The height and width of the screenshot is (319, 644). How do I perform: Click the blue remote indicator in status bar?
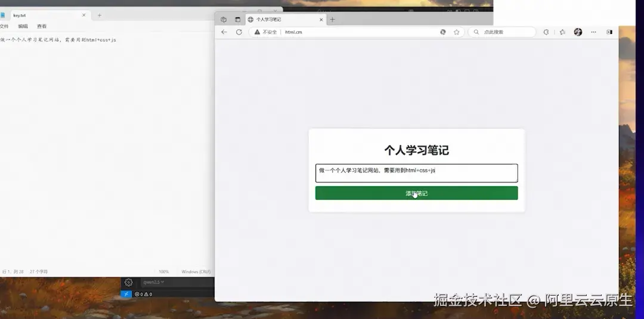pyautogui.click(x=126, y=294)
